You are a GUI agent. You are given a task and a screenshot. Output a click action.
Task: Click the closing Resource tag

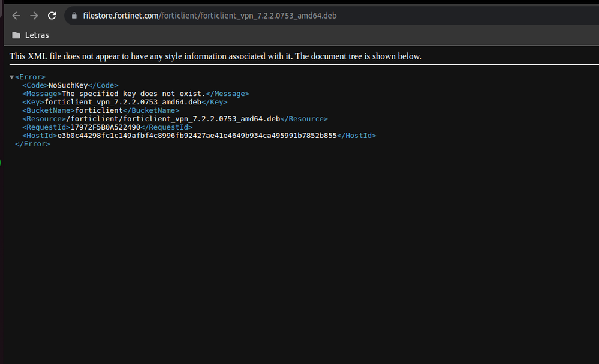[x=304, y=119]
